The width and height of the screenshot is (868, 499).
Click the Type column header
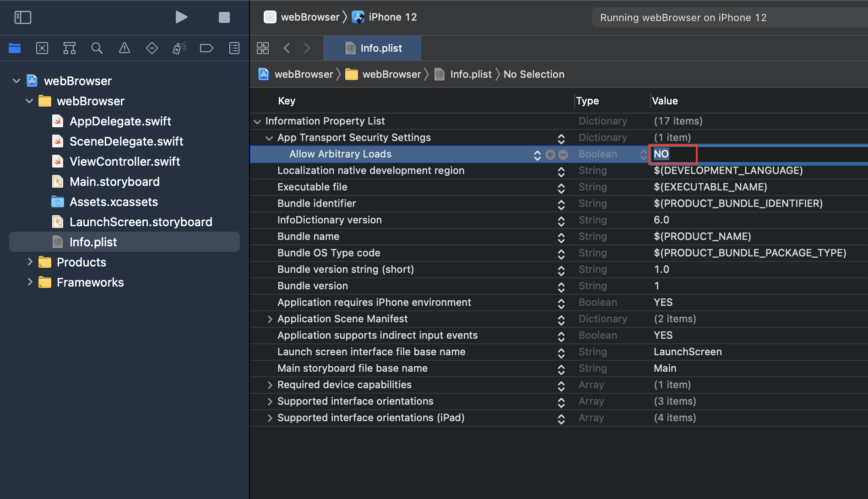pos(587,101)
